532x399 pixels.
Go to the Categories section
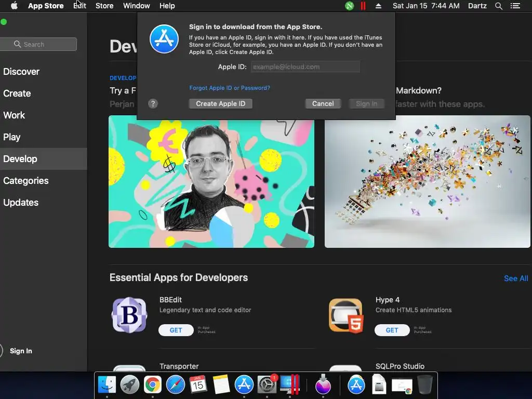[26, 180]
